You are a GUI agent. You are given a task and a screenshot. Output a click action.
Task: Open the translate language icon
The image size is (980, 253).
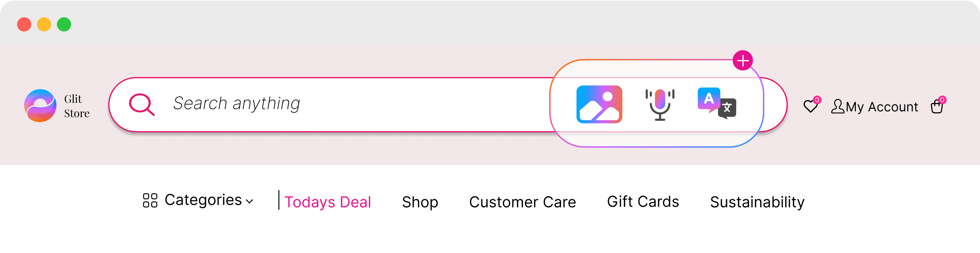(717, 103)
